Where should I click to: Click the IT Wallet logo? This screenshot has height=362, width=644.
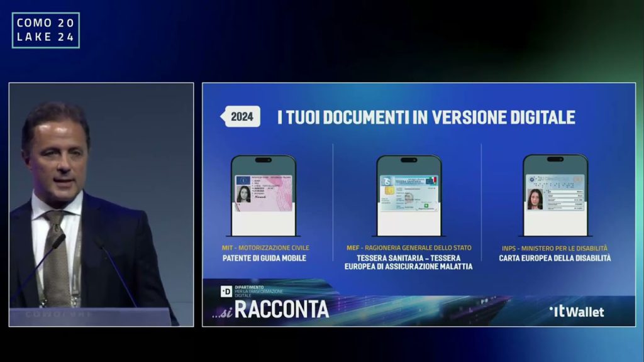click(577, 312)
